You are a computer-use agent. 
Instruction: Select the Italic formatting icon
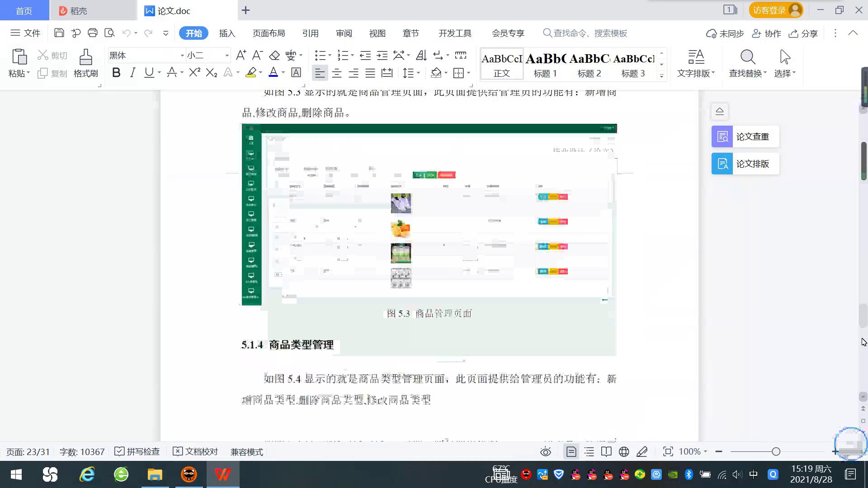pos(132,72)
